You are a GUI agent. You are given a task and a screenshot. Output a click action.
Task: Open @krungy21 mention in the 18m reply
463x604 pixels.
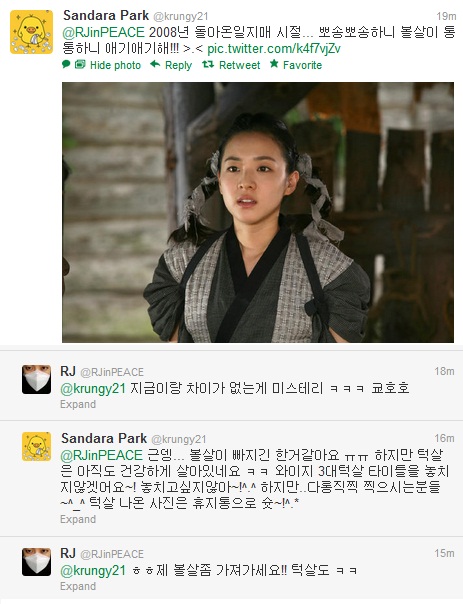point(93,388)
